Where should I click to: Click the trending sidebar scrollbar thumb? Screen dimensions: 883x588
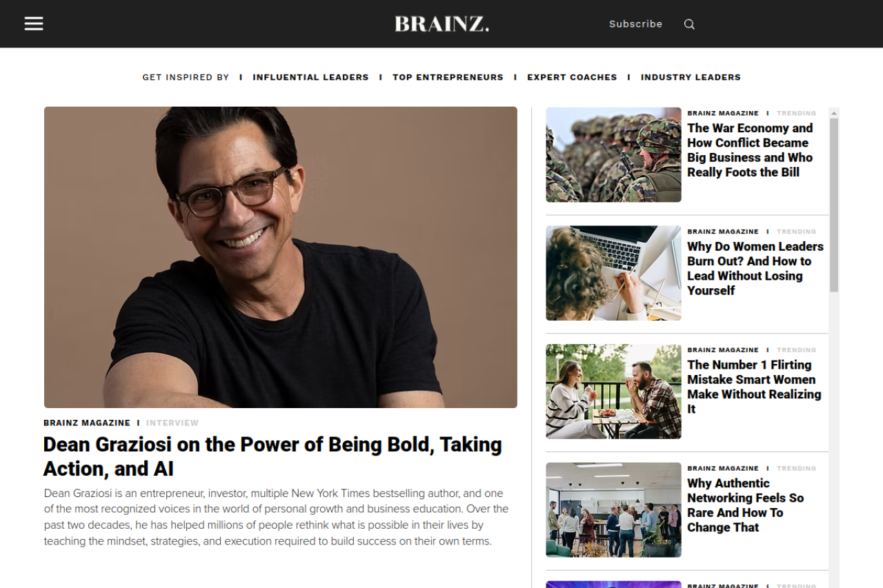pos(834,205)
